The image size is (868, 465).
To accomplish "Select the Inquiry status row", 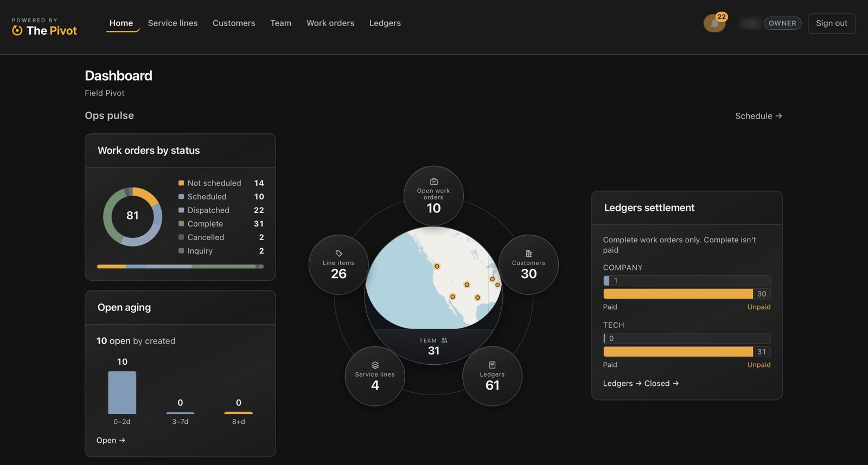I will click(x=221, y=251).
